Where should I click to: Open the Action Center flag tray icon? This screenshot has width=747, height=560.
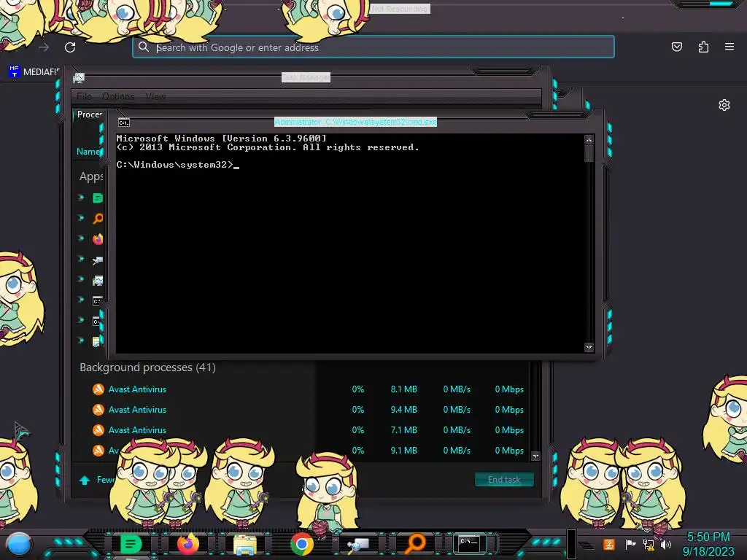630,544
